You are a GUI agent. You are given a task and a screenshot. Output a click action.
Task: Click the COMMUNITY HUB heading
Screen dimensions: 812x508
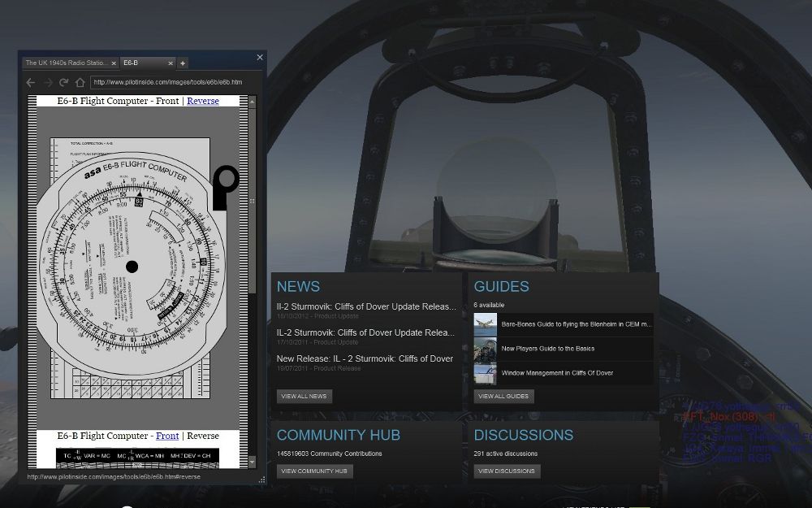(339, 435)
